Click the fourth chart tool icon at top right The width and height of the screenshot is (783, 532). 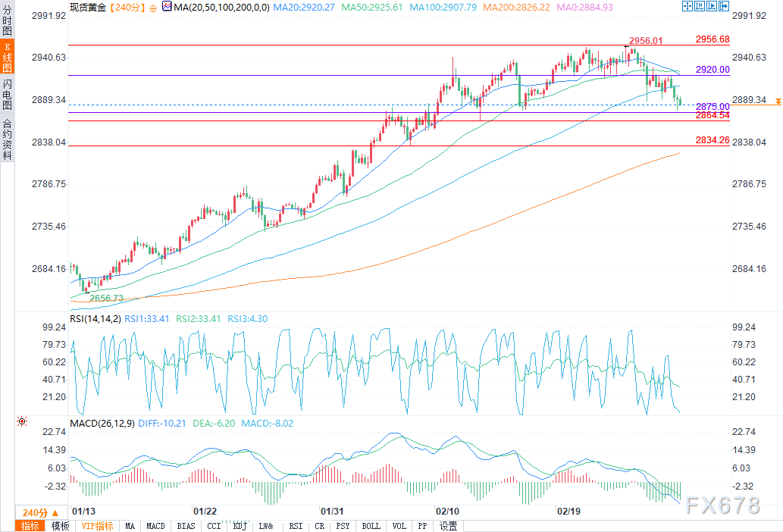725,7
